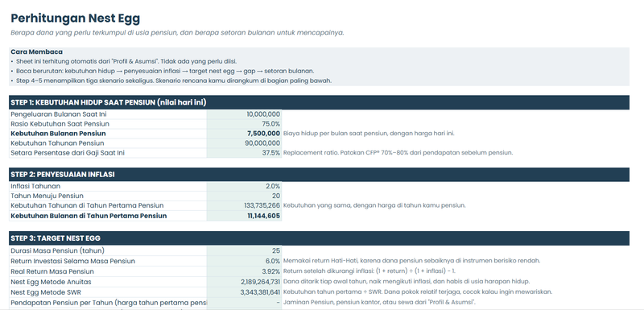Select the 11,144,605 value cell

tap(244, 216)
